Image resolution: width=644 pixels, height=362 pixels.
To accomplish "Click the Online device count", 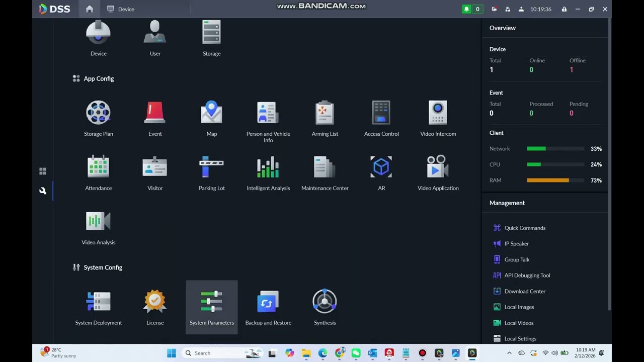I will coord(531,70).
